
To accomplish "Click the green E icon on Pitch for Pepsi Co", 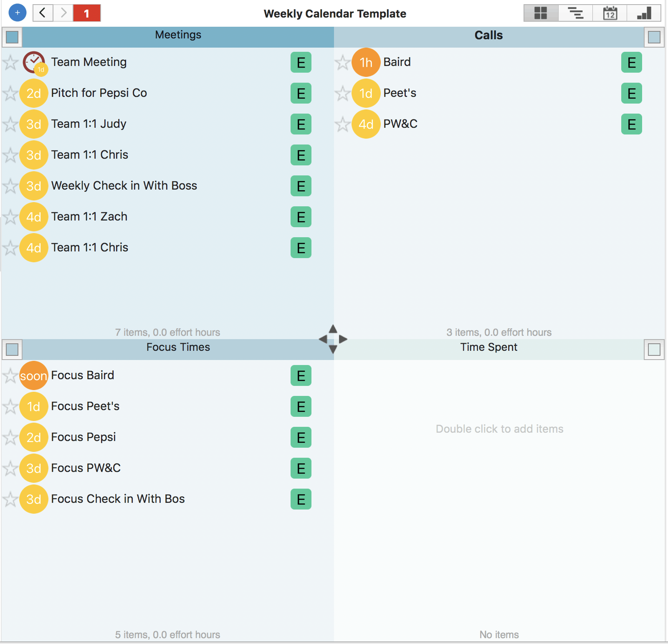I will click(301, 93).
